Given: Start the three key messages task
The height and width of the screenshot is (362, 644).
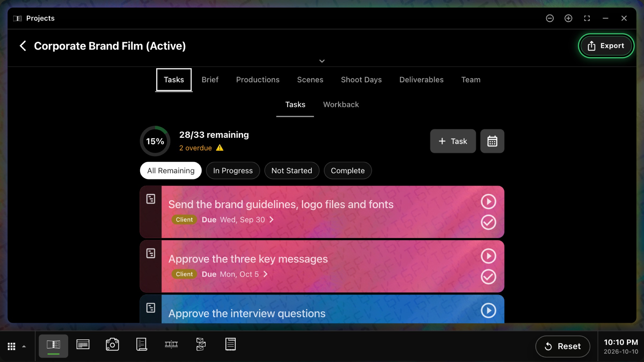Looking at the screenshot, I should [x=488, y=256].
